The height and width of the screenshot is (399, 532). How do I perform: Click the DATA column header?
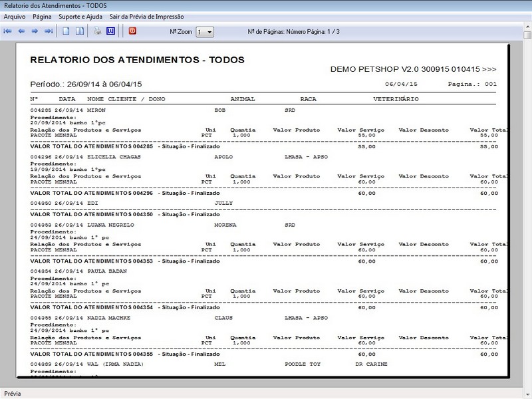tap(67, 99)
